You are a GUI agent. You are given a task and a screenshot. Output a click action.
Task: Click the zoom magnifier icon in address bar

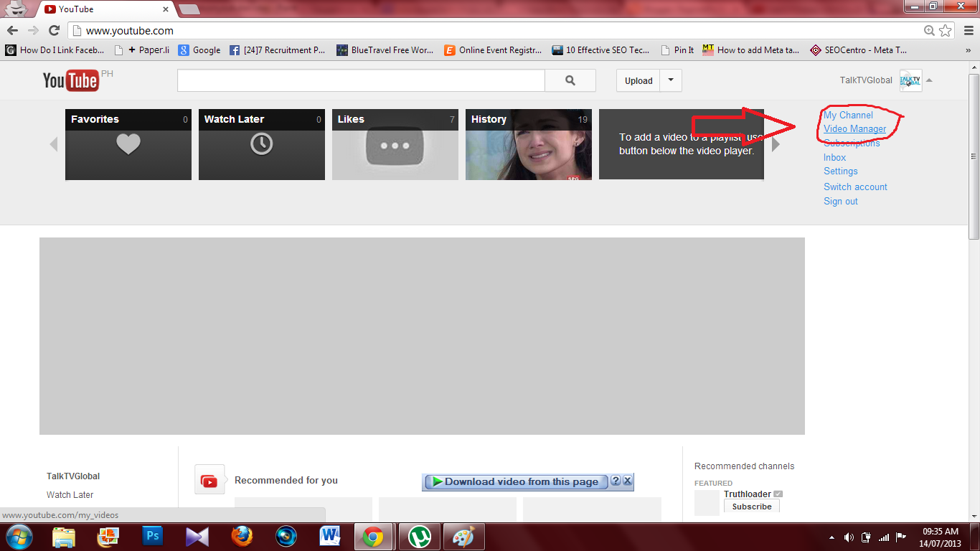[929, 30]
